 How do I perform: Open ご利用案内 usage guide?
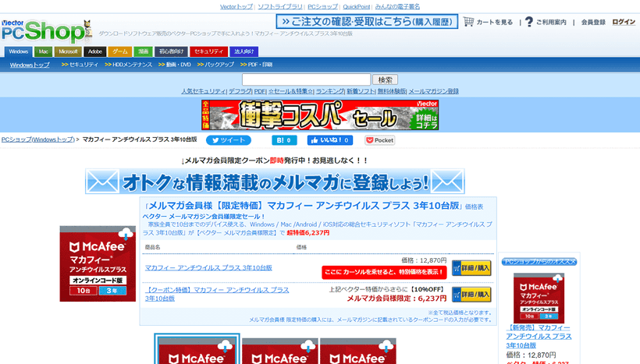point(551,22)
